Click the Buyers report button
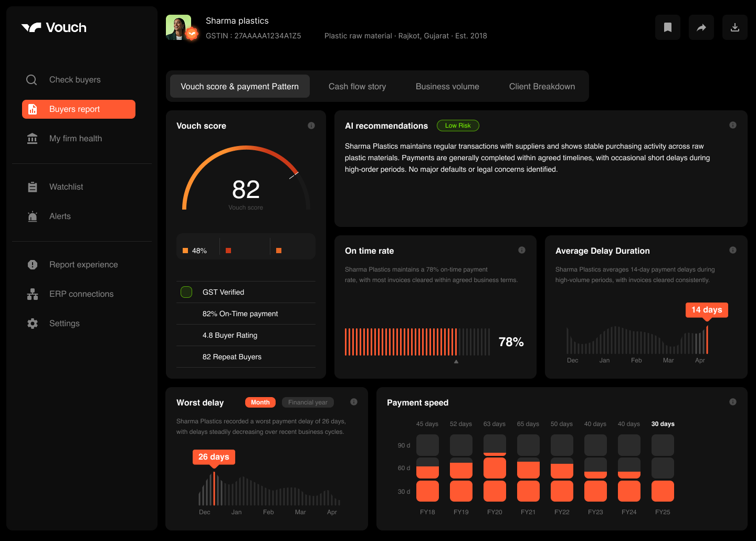The height and width of the screenshot is (541, 756). pyautogui.click(x=79, y=109)
